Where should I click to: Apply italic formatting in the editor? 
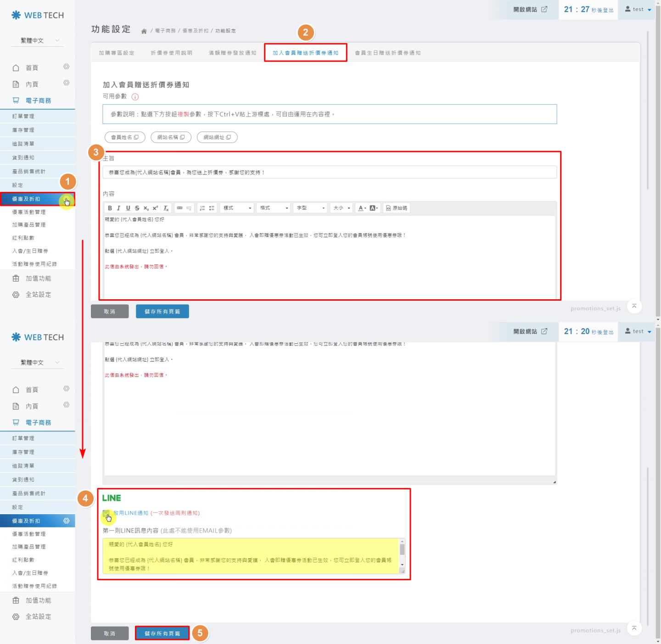click(x=118, y=208)
